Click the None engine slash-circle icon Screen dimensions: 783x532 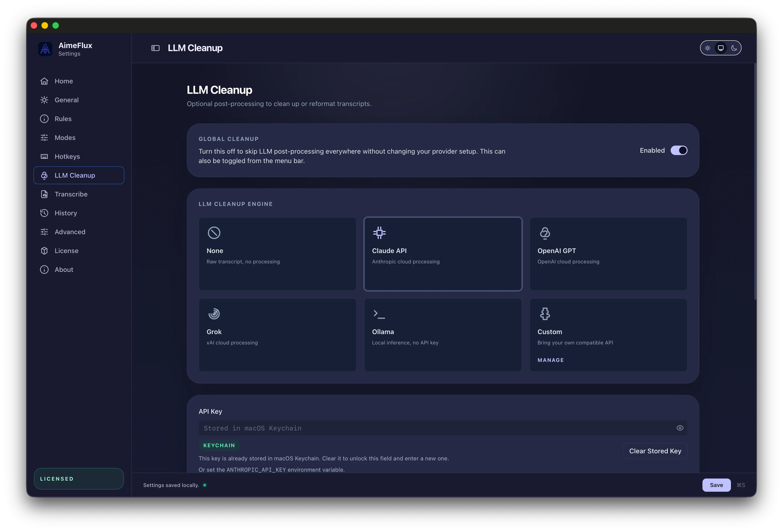coord(214,233)
